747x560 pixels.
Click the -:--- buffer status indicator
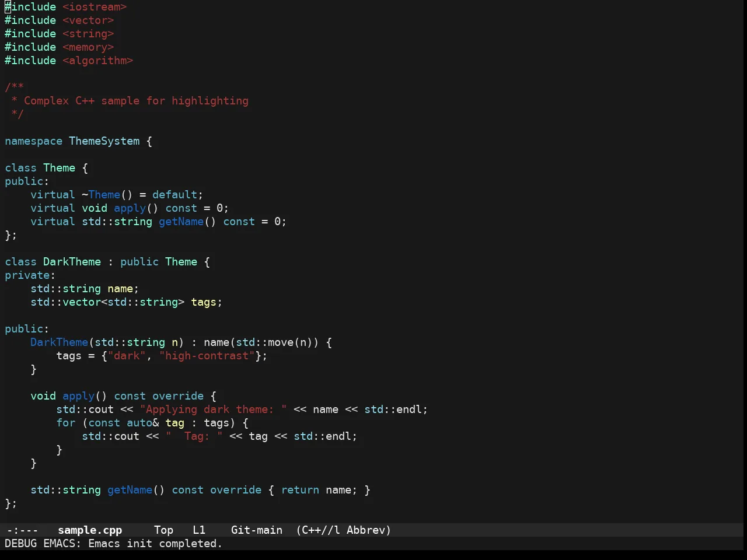(x=22, y=530)
